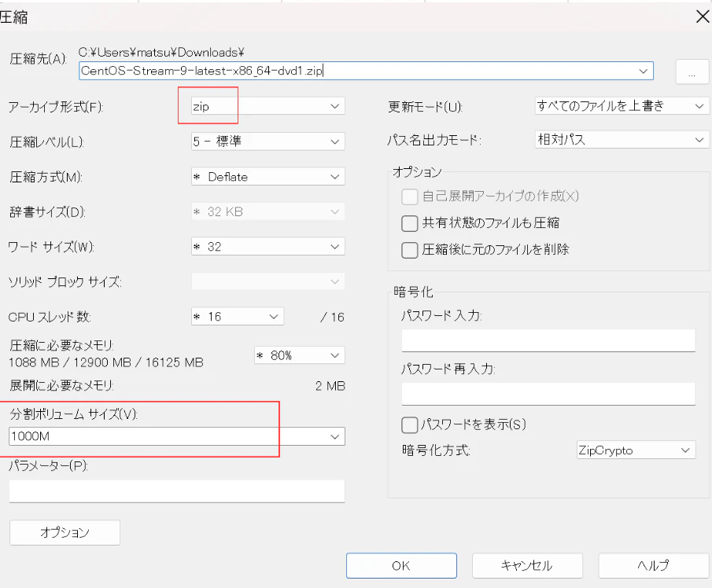Open the 圧縮方式 Deflate dropdown

tap(268, 177)
